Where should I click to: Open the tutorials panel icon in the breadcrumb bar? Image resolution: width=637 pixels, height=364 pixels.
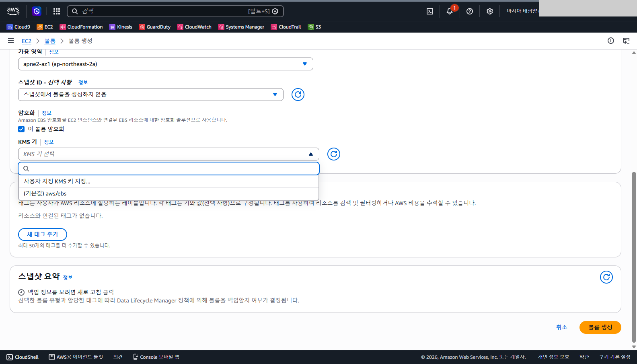tap(626, 41)
